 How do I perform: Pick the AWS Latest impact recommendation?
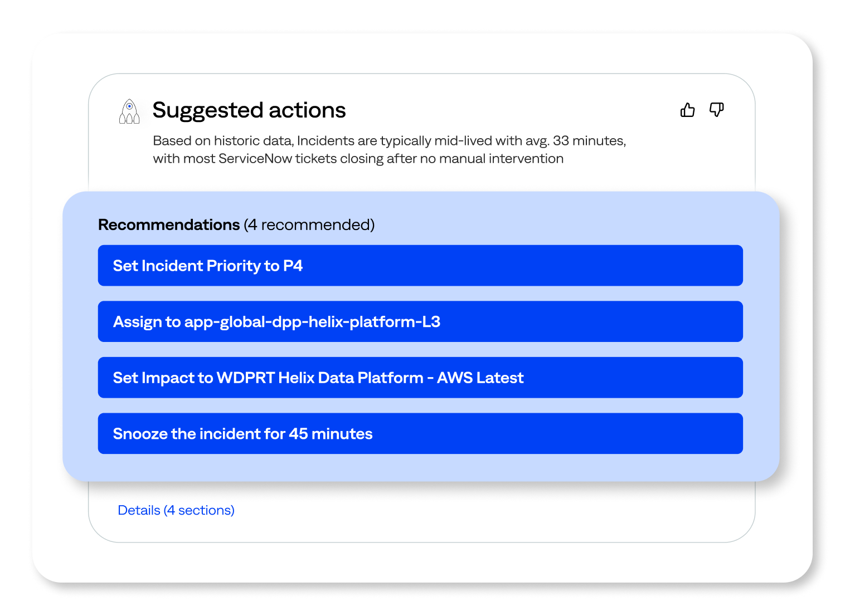[x=420, y=378]
